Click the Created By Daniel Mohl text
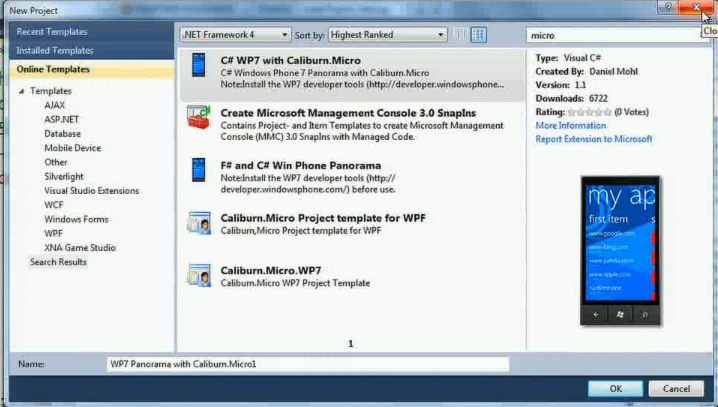 click(x=587, y=71)
